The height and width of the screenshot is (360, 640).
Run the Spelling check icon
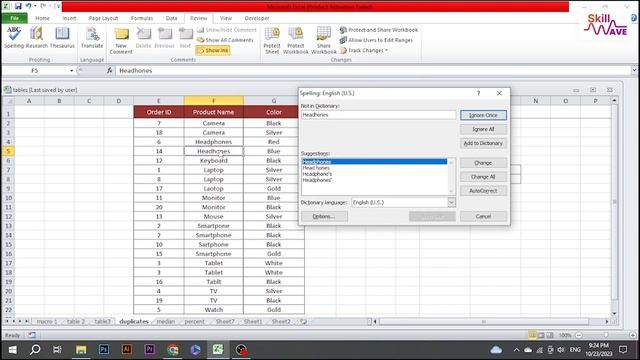click(x=14, y=37)
